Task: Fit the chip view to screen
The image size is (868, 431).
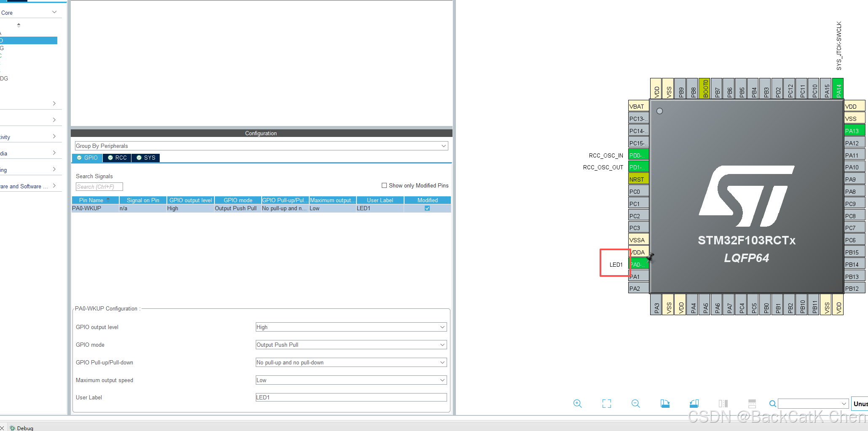Action: pos(606,404)
